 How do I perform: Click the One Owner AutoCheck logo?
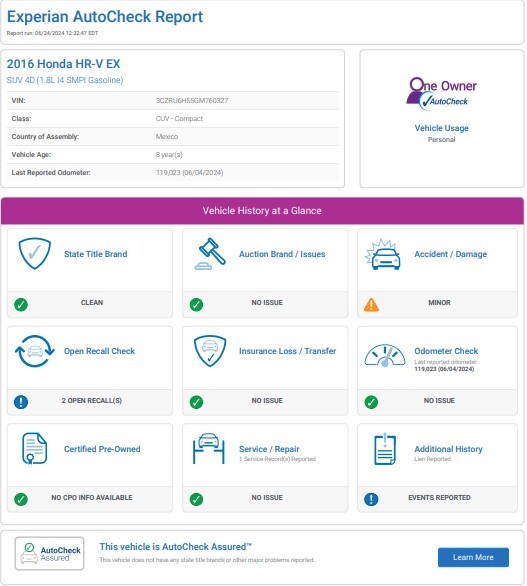tap(441, 93)
